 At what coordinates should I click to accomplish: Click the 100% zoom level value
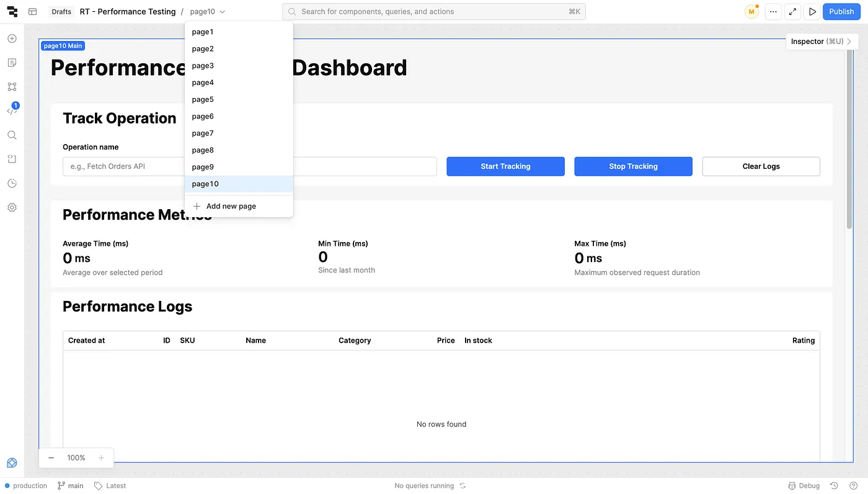point(76,458)
